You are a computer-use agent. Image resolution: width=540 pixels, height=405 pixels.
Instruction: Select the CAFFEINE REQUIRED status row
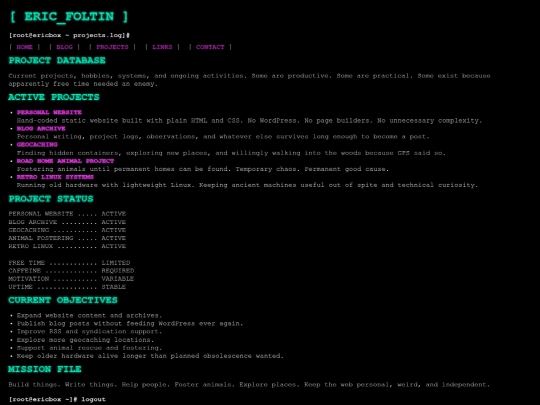pos(71,271)
